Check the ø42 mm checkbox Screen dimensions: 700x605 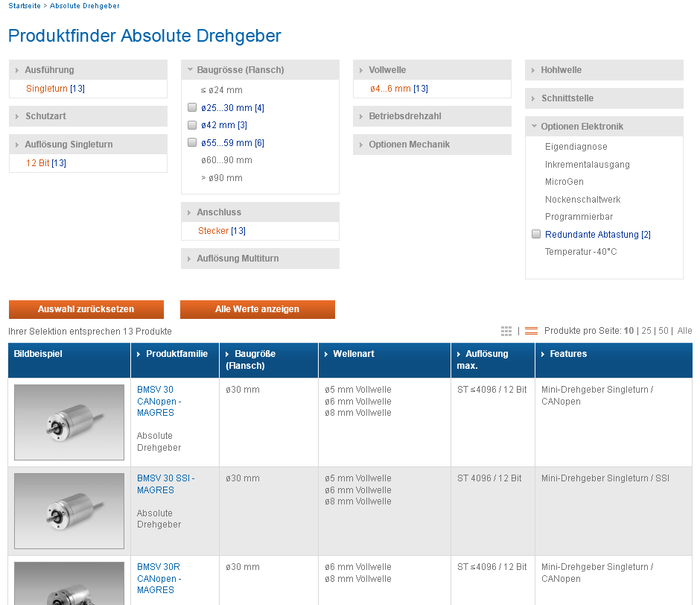192,124
